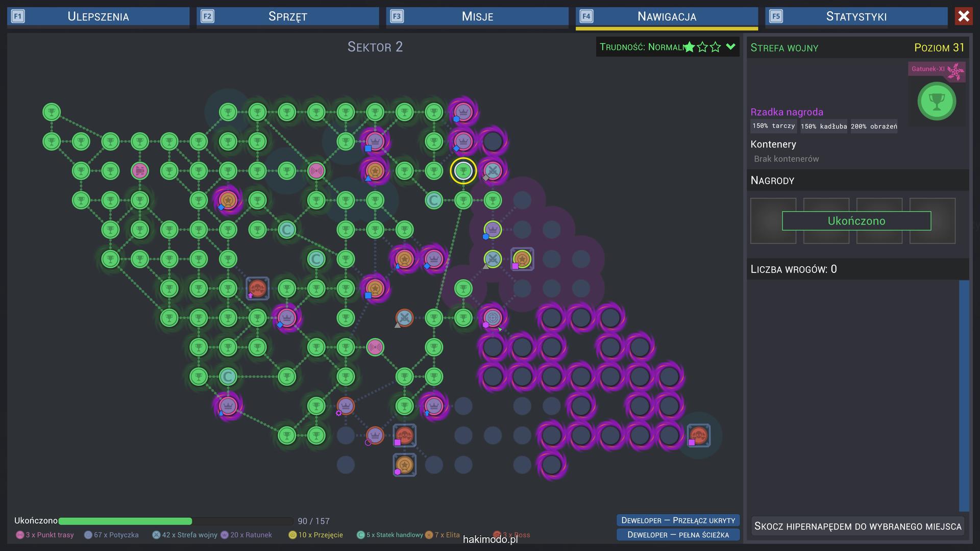Toggle Deweloper – Przełącz ukryty
Screen dimensions: 980x551
click(x=678, y=520)
